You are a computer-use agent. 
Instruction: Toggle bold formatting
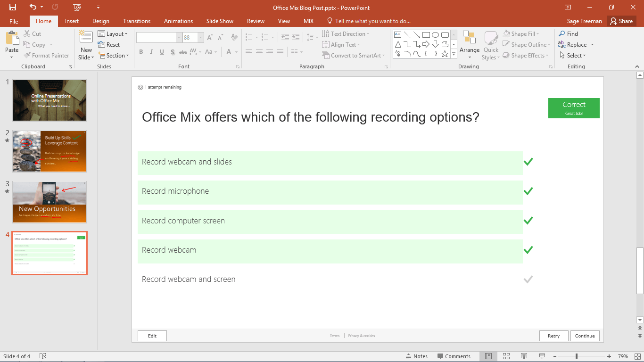coord(141,52)
